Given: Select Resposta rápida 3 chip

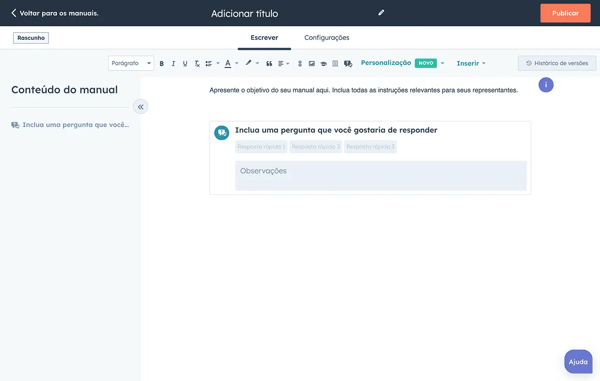Looking at the screenshot, I should tap(370, 147).
